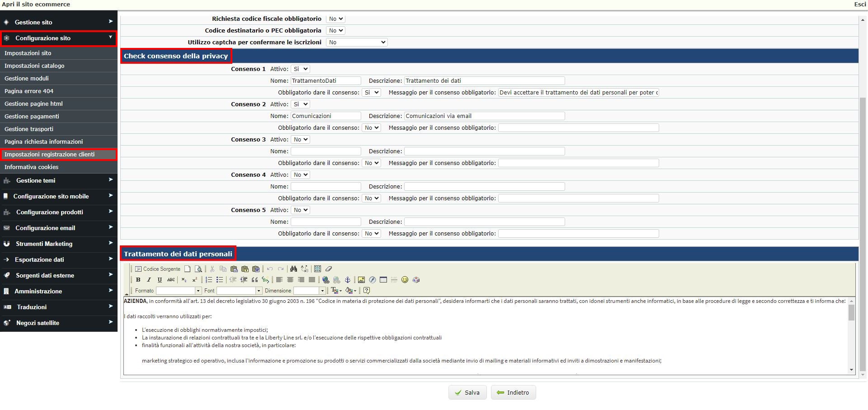Click the New Page icon in editor toolbar
Viewport: 868px width, 410px height.
(x=187, y=269)
